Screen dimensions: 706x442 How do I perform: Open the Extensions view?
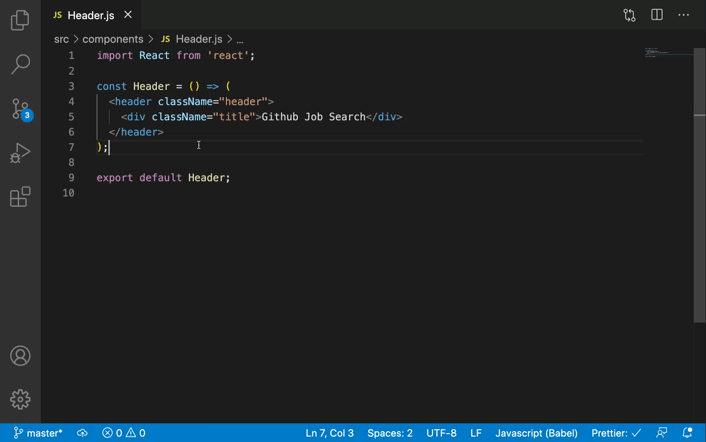(20, 197)
